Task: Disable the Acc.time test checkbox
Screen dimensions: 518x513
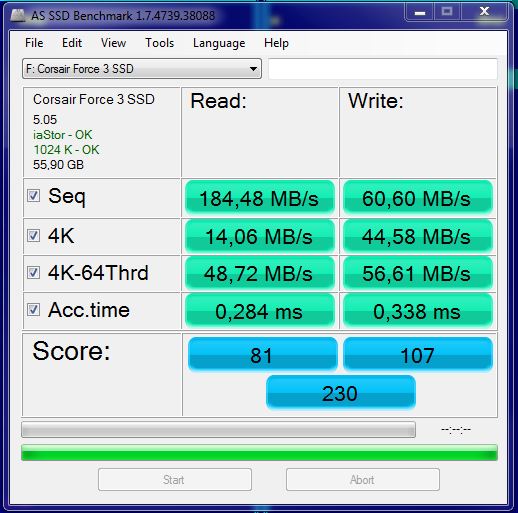Action: [x=33, y=310]
